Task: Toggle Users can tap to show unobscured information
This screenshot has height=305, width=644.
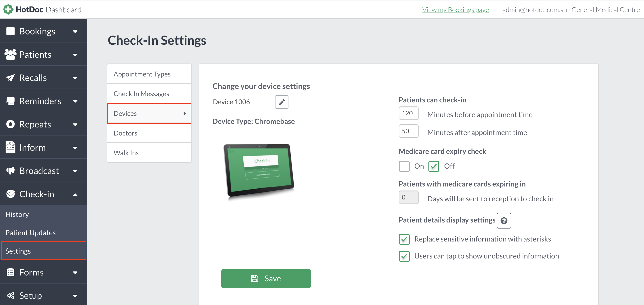Action: pos(404,256)
